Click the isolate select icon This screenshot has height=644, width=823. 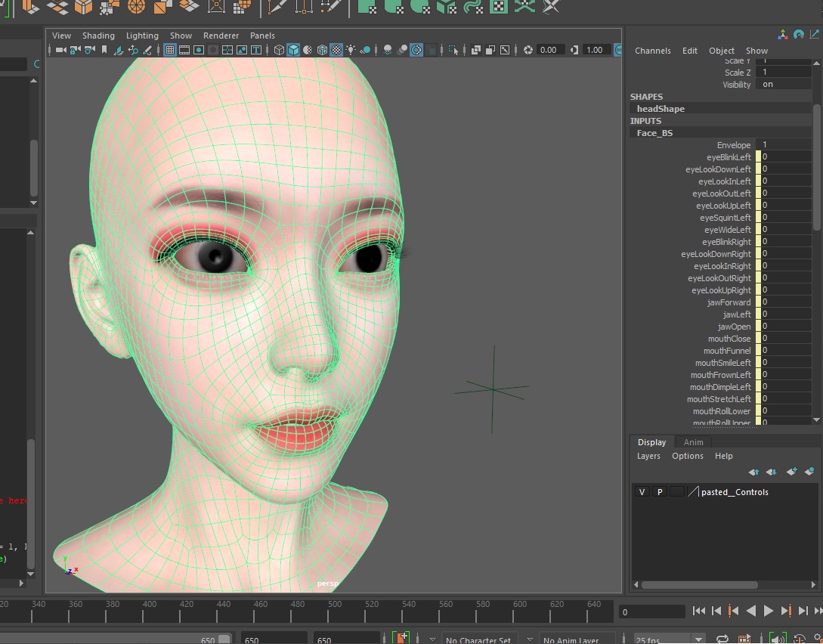(x=453, y=50)
